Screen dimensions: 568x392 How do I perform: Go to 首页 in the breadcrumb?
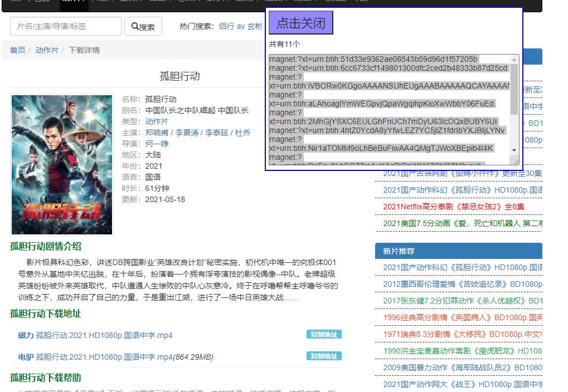pyautogui.click(x=17, y=50)
